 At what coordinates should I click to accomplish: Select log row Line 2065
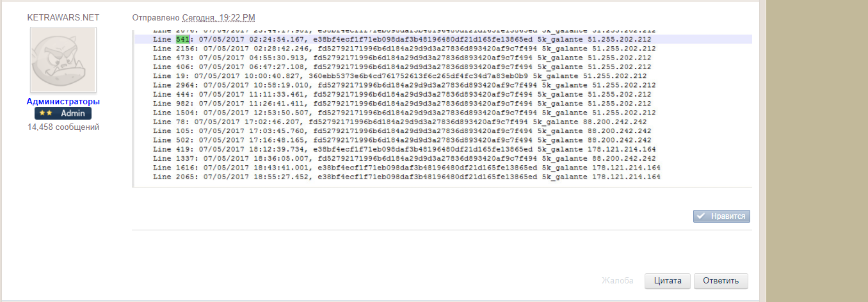pyautogui.click(x=407, y=177)
